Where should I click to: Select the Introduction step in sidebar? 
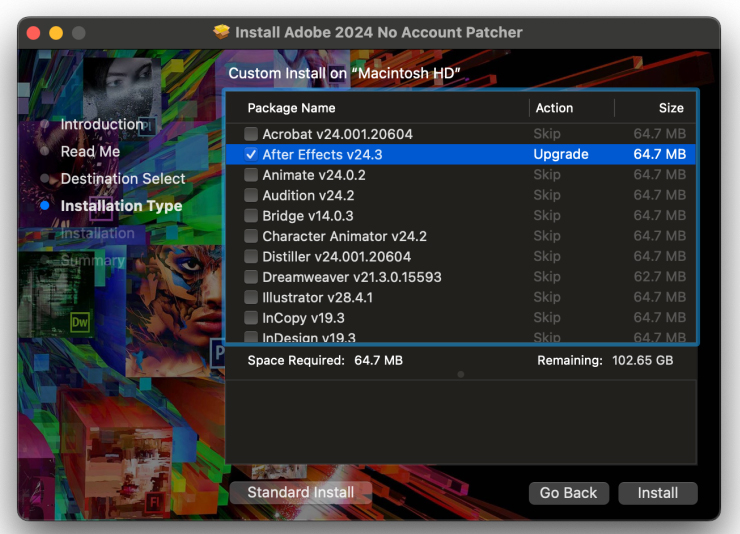pyautogui.click(x=101, y=124)
